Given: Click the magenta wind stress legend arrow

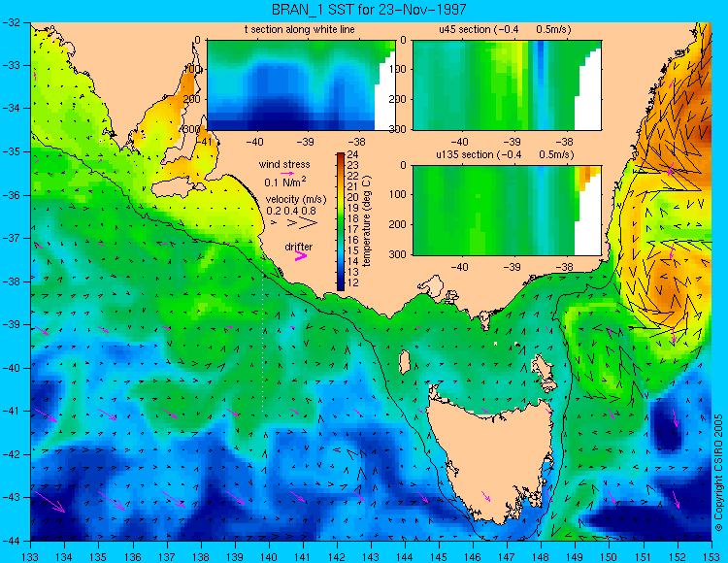Looking at the screenshot, I should coord(287,174).
